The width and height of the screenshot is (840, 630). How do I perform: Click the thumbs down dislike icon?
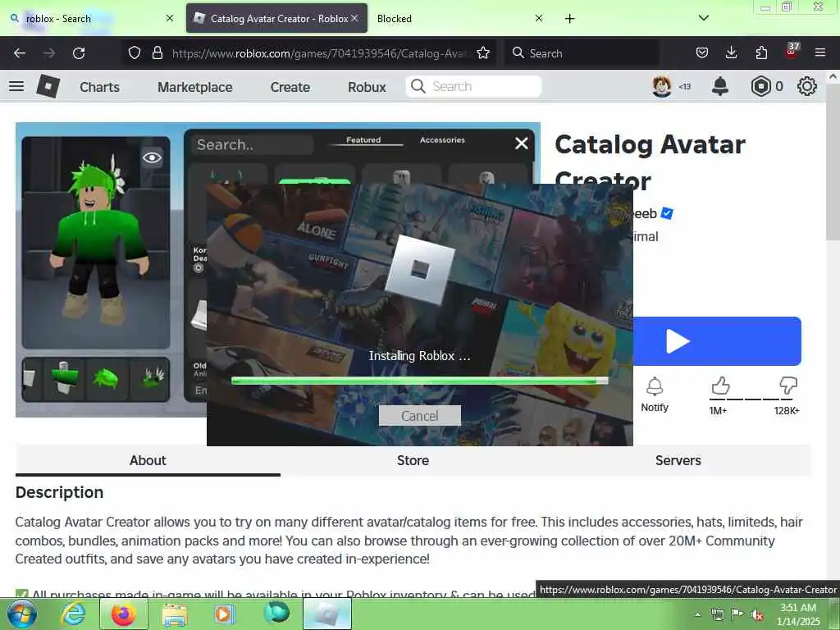pos(788,386)
